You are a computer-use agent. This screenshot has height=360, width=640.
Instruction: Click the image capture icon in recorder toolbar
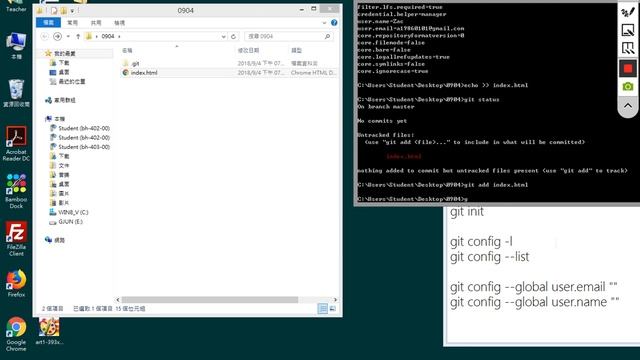(x=628, y=30)
